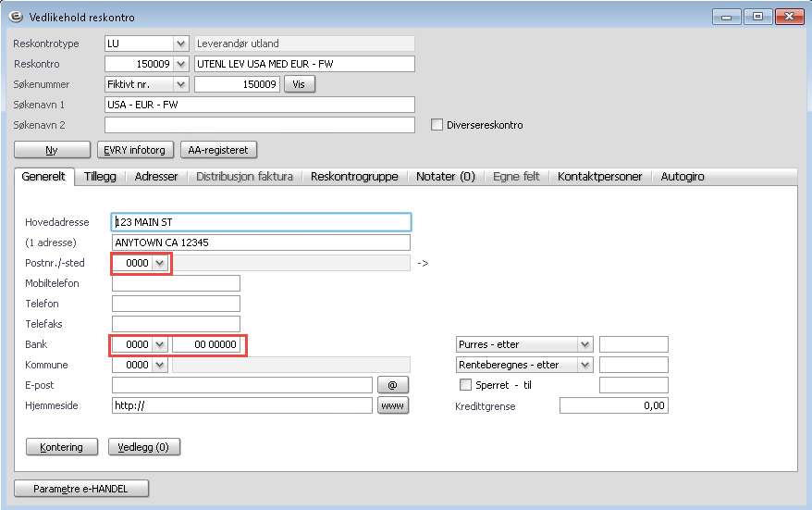Click the arrow next to Postnr./-sted field
The width and height of the screenshot is (812, 510).
(x=423, y=263)
